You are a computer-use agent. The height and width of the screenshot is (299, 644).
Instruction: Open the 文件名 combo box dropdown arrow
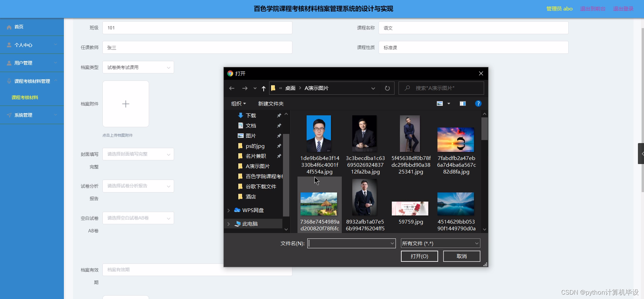(392, 244)
